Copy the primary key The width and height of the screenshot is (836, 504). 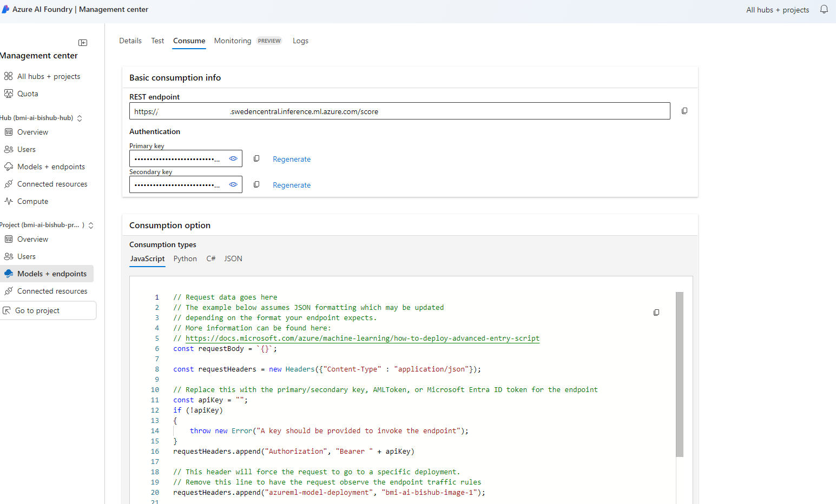256,158
